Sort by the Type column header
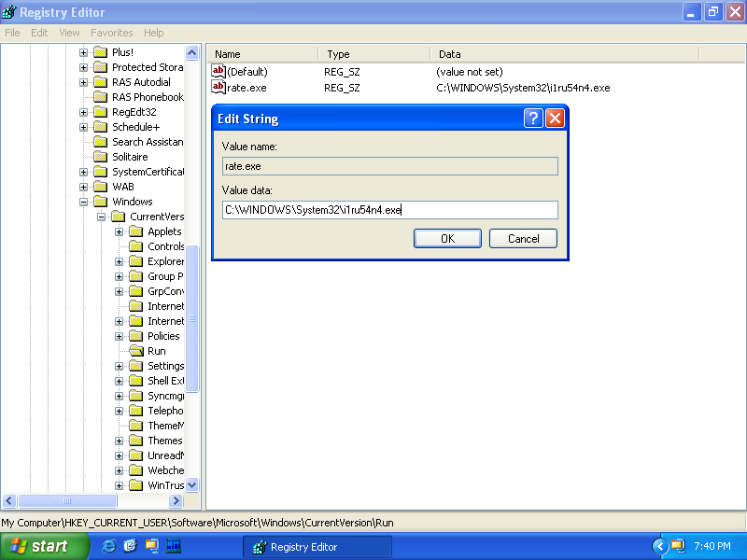The width and height of the screenshot is (747, 560). pos(374,54)
